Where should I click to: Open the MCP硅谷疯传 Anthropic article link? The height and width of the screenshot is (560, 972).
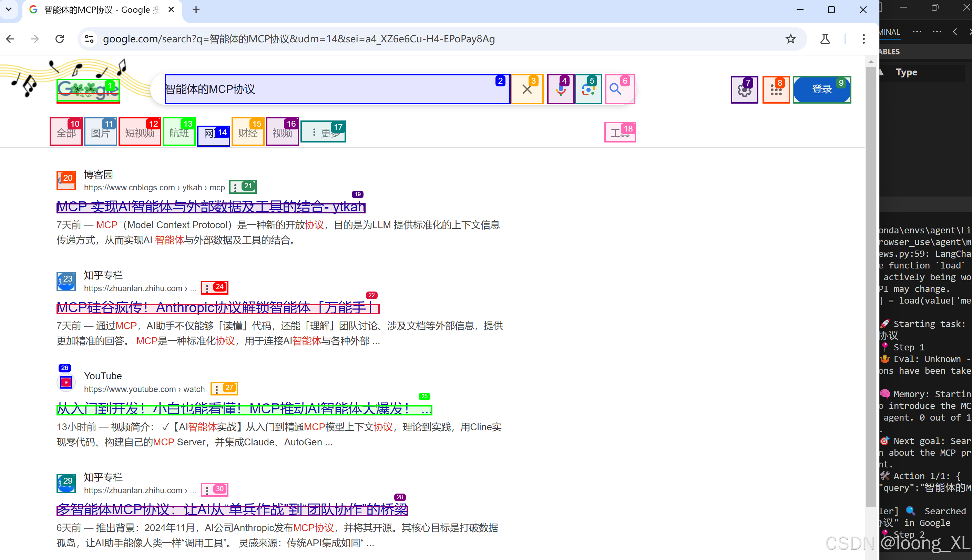click(217, 308)
